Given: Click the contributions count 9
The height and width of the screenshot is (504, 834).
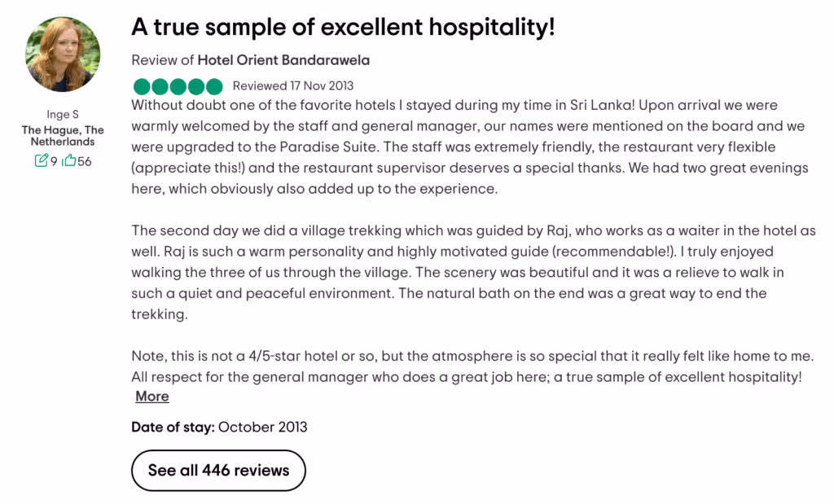Looking at the screenshot, I should pos(54,160).
